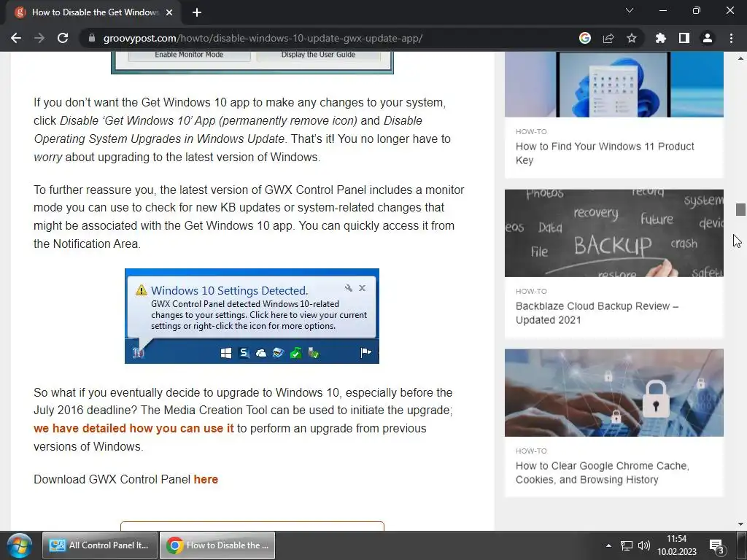The width and height of the screenshot is (747, 560).
Task: Open the Chrome profile menu
Action: [708, 38]
